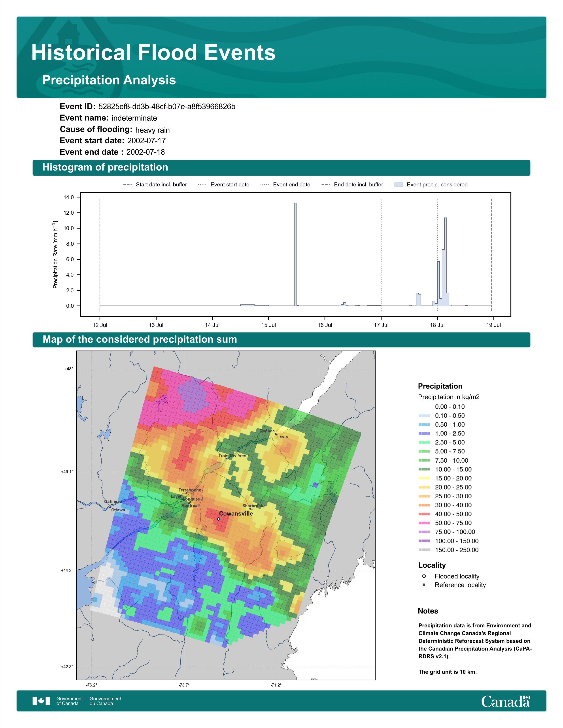Click 'Start date incl. buffer' legend entry
The width and height of the screenshot is (563, 728).
[x=155, y=185]
